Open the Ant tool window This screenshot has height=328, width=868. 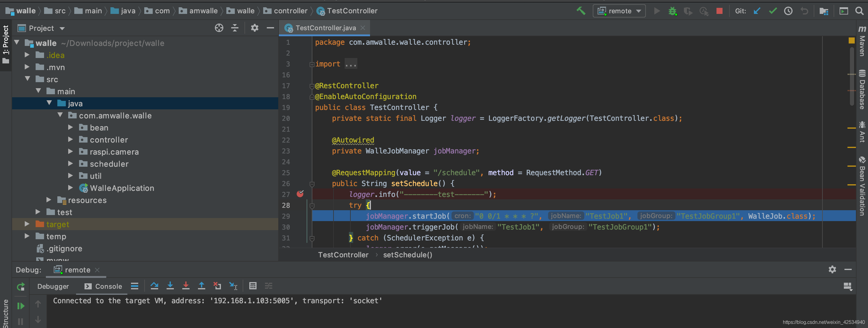point(862,132)
